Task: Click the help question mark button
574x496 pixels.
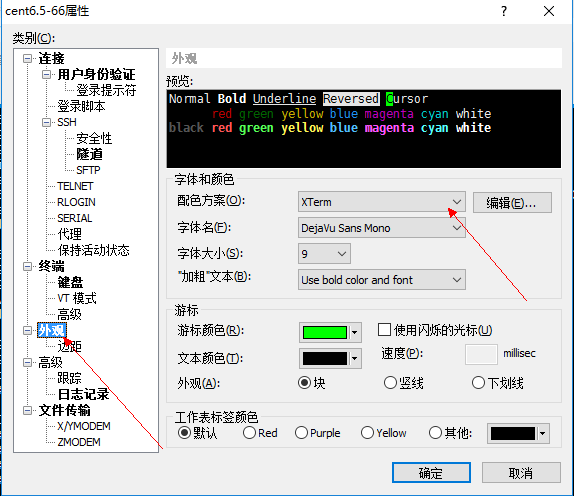Action: click(504, 11)
